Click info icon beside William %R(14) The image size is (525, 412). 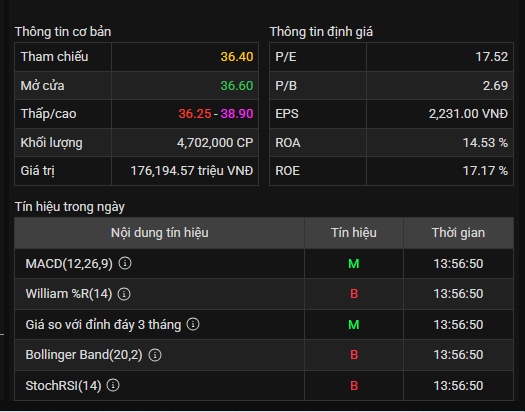pyautogui.click(x=124, y=294)
